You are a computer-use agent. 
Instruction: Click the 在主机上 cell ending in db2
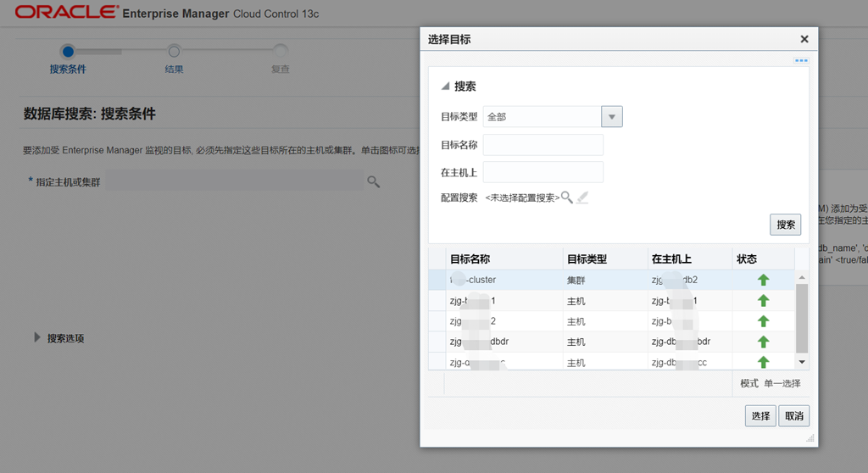[x=674, y=280]
